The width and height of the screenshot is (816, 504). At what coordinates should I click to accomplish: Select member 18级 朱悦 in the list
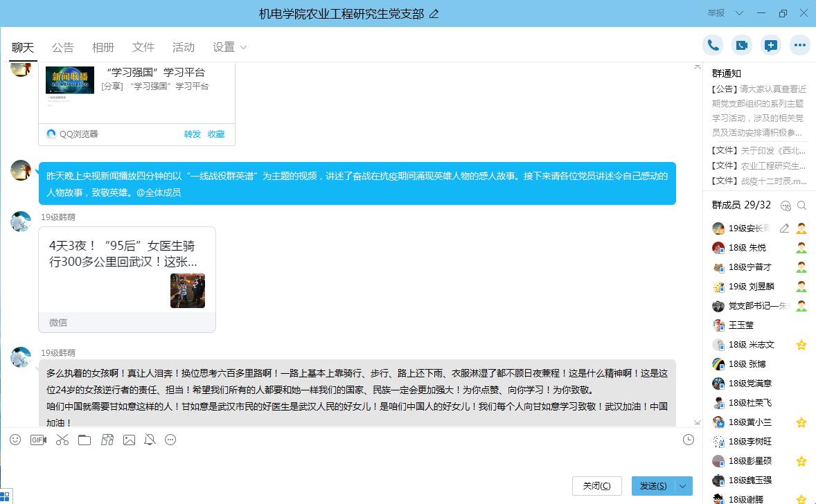(747, 248)
